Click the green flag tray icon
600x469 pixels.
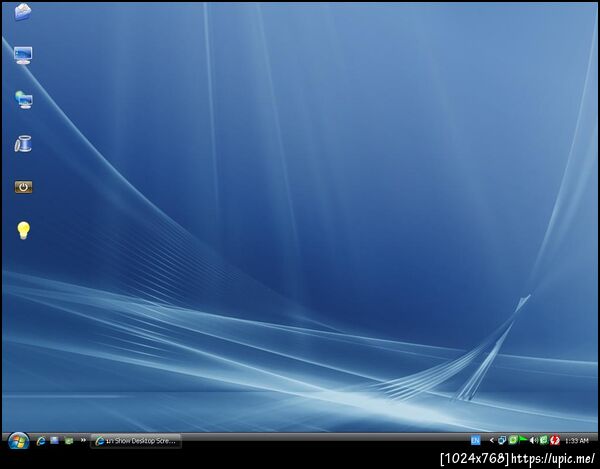(523, 440)
